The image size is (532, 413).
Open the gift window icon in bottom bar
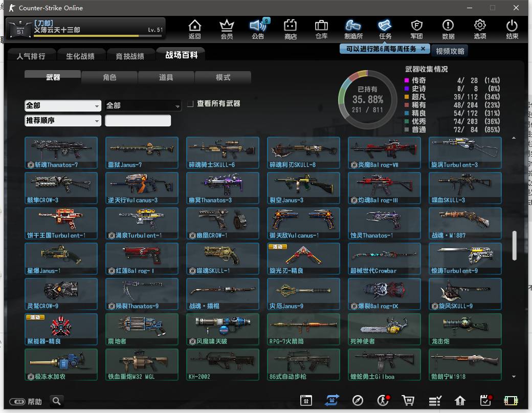pyautogui.click(x=306, y=401)
